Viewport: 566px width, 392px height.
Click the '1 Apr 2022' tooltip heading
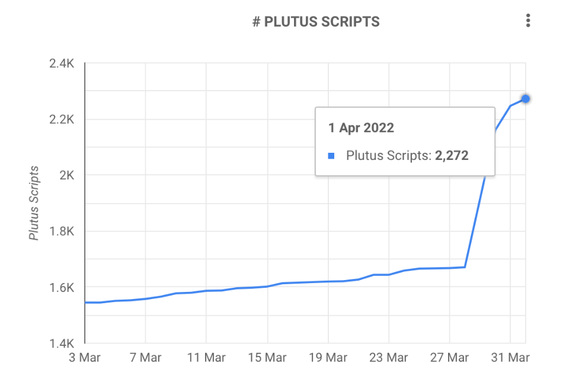pyautogui.click(x=362, y=127)
